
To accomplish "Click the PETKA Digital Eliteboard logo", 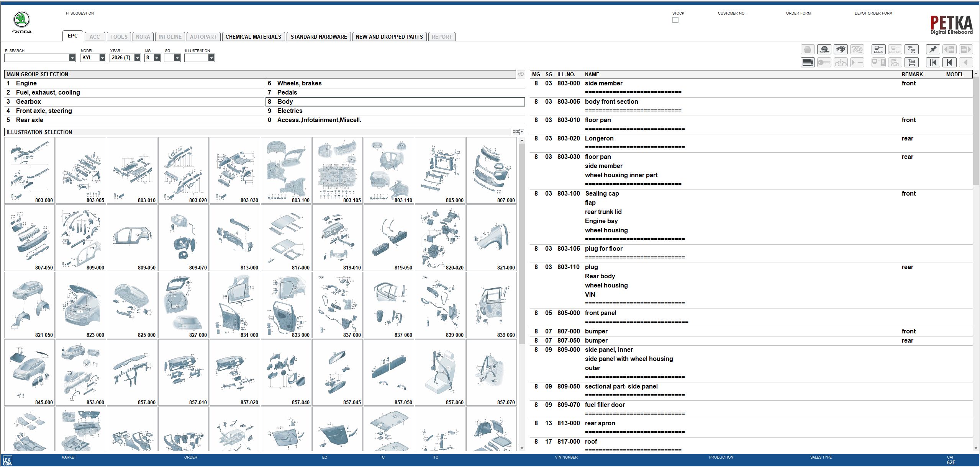I will (x=952, y=25).
